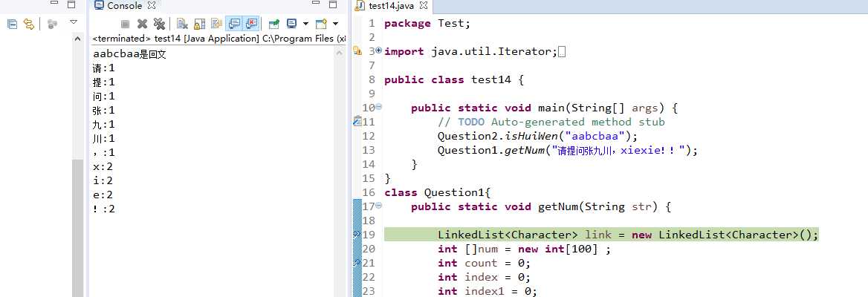Click 'int index1 = 0;' on line 23
Screen dimensions: 868x297
[x=488, y=291]
